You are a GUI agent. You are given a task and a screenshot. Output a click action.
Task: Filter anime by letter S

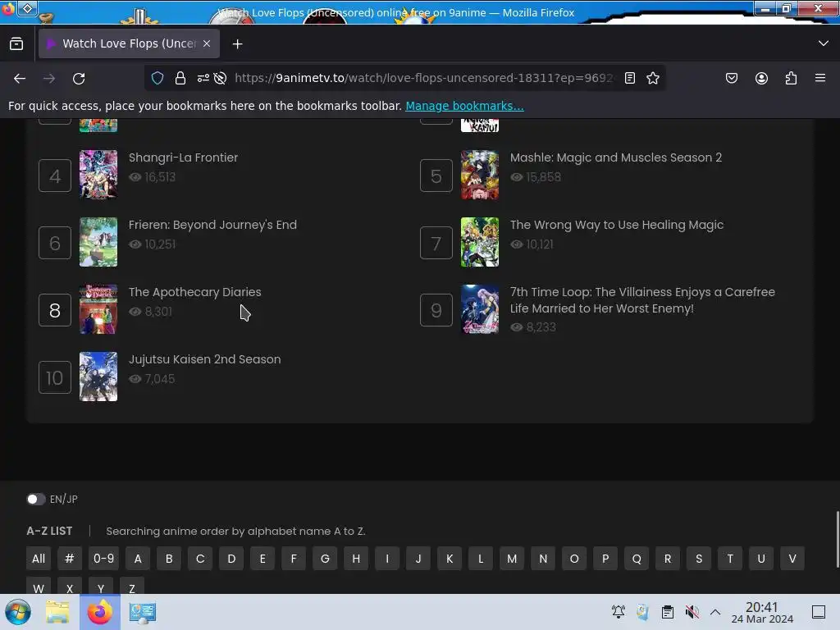point(699,559)
